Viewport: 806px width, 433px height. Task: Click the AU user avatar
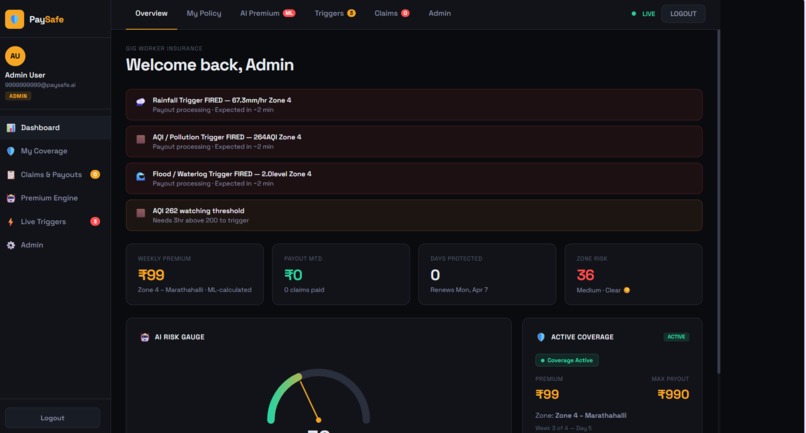15,56
